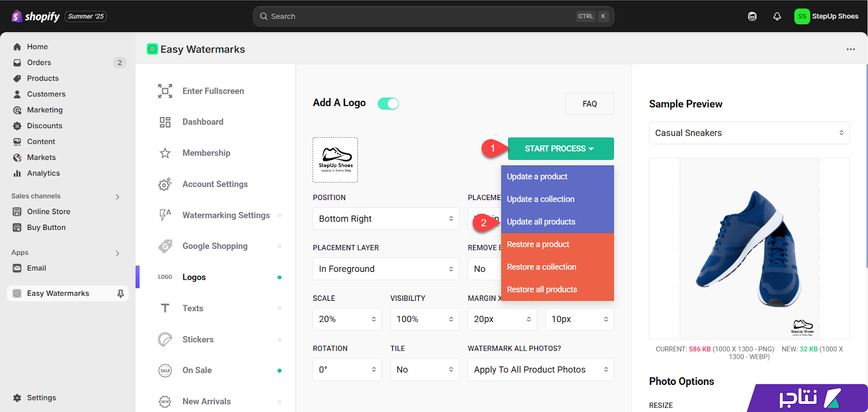Pin the Easy Watermarks app
The width and height of the screenshot is (868, 412).
point(120,293)
